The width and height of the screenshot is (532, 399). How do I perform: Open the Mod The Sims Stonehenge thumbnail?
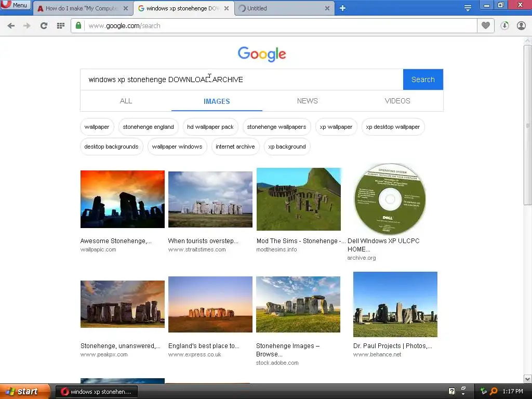point(299,199)
